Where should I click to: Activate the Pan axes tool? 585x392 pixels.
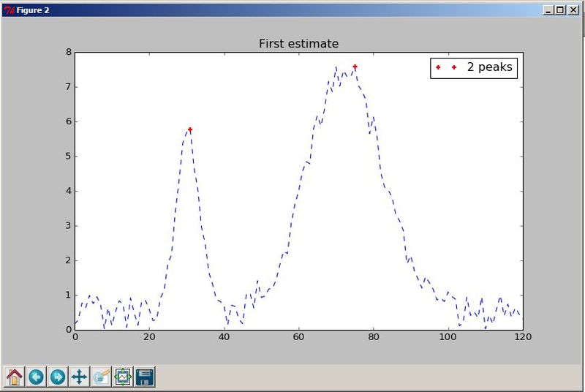click(x=79, y=377)
